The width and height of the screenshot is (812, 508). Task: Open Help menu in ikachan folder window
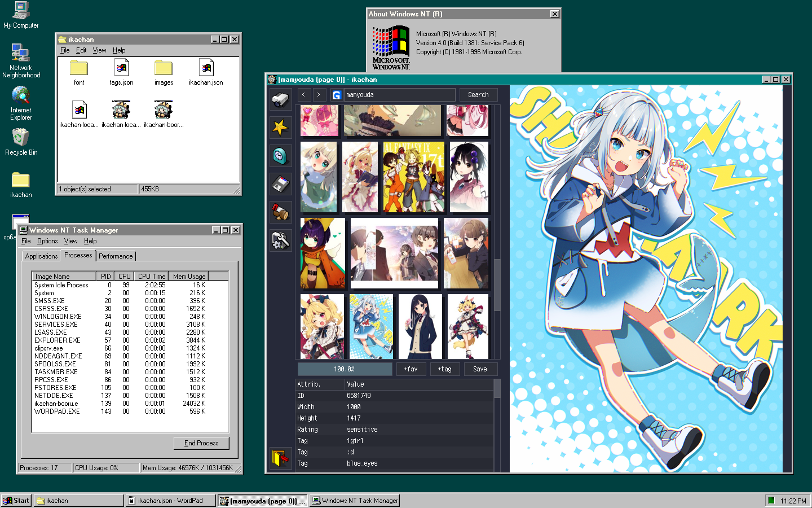(x=119, y=50)
